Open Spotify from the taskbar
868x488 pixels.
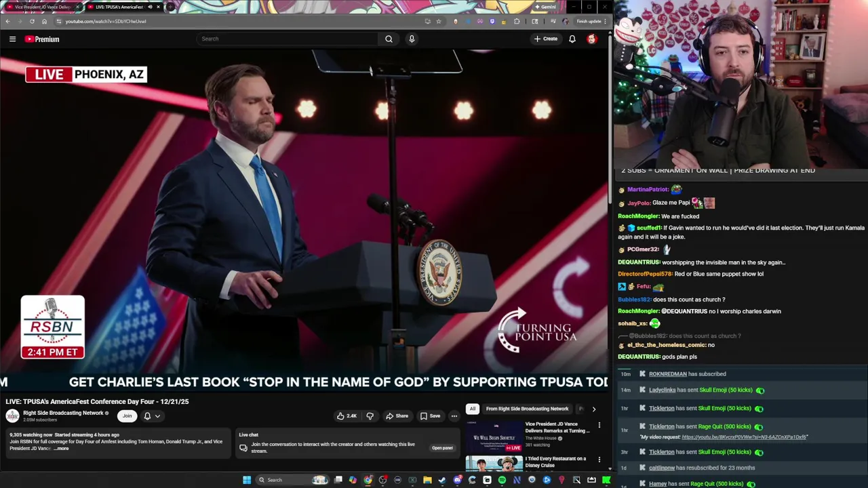502,480
